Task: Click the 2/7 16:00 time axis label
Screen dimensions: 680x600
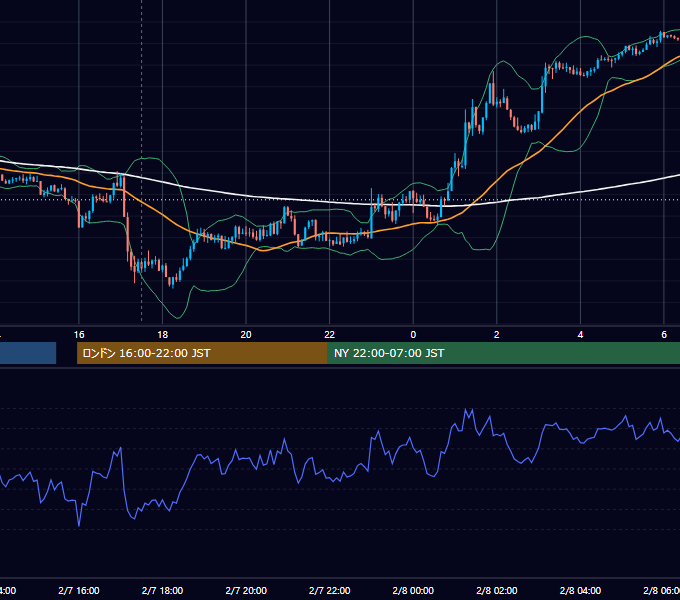Action: click(x=78, y=590)
